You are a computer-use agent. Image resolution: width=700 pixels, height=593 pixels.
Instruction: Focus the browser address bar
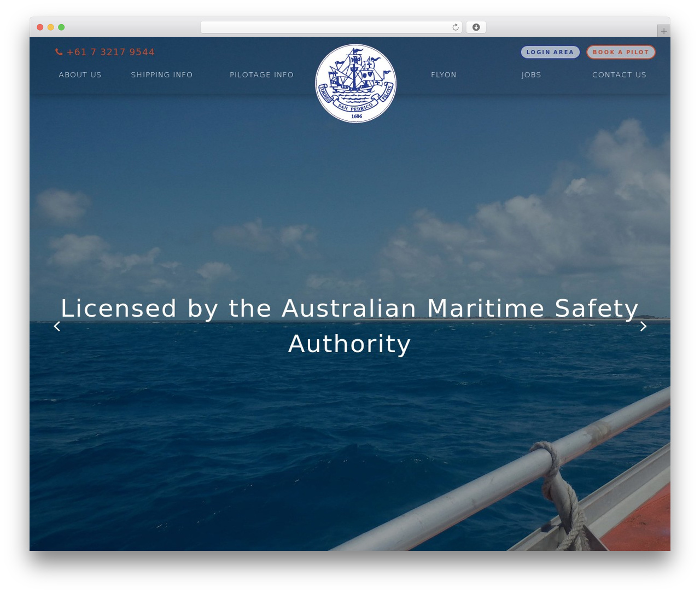point(331,27)
